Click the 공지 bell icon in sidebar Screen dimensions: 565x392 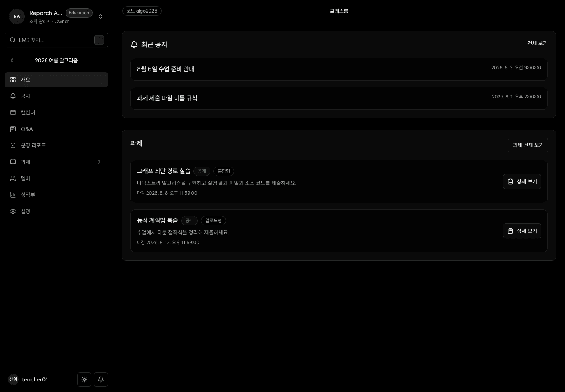coord(13,96)
